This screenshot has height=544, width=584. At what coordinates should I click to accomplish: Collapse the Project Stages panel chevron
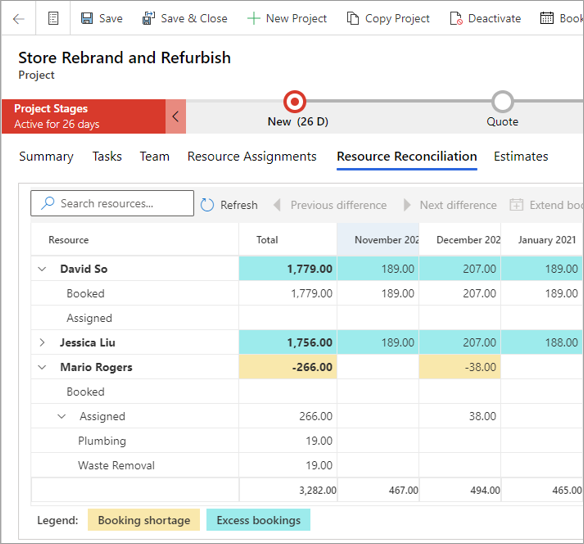pyautogui.click(x=176, y=117)
